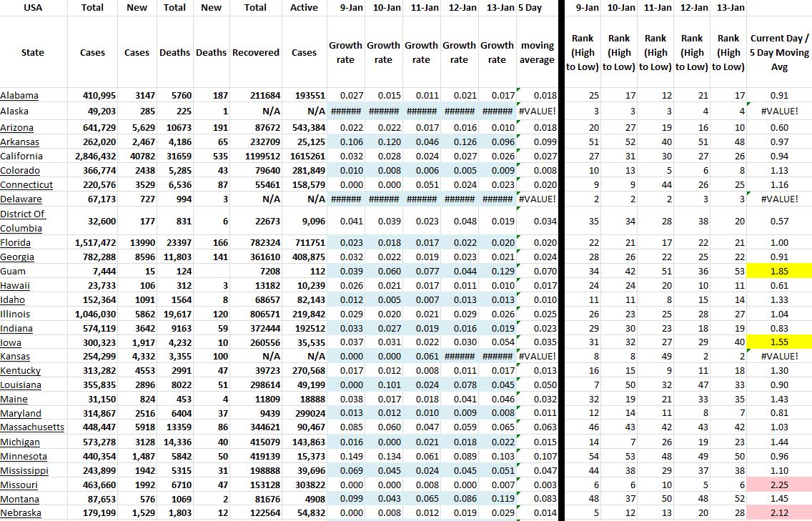Open the Mississippi state link
812x521 pixels.
[24, 470]
